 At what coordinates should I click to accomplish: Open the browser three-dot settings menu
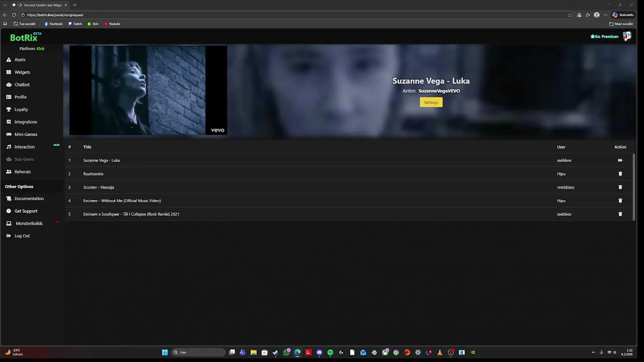[x=605, y=15]
